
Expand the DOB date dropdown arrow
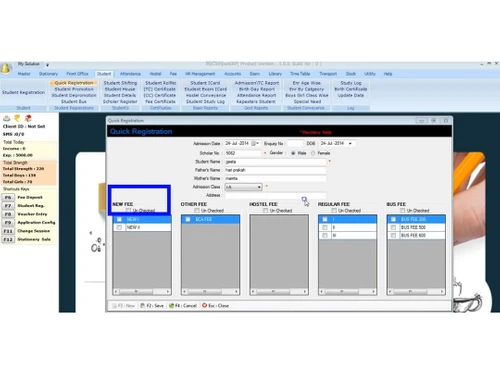350,143
